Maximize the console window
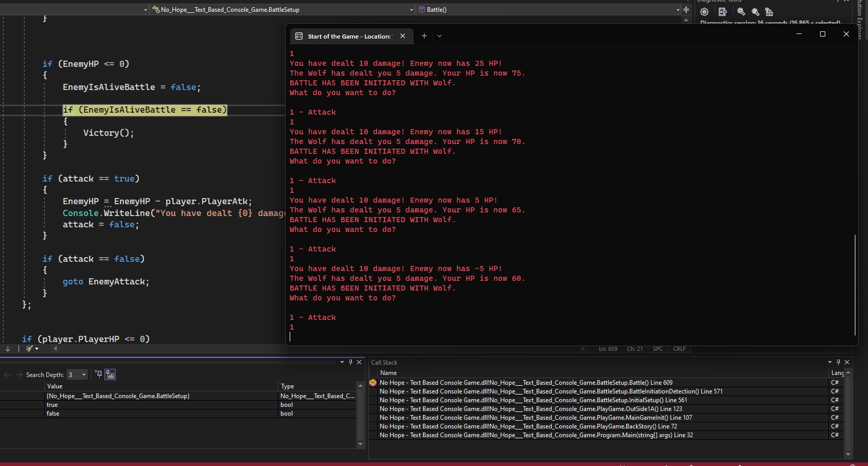868x466 pixels. click(823, 34)
